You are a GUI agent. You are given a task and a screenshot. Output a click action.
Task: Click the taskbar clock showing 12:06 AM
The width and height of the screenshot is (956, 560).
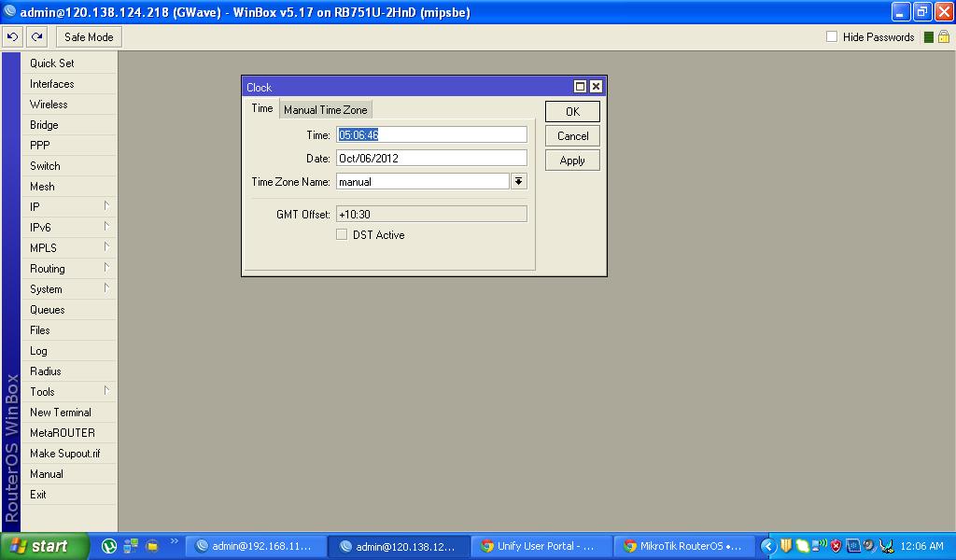(921, 547)
